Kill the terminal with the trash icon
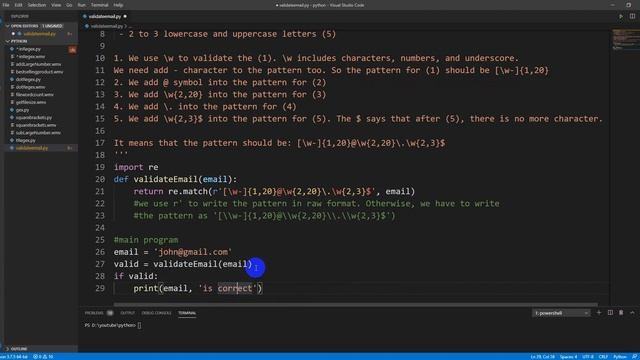The image size is (640, 360). 621,313
